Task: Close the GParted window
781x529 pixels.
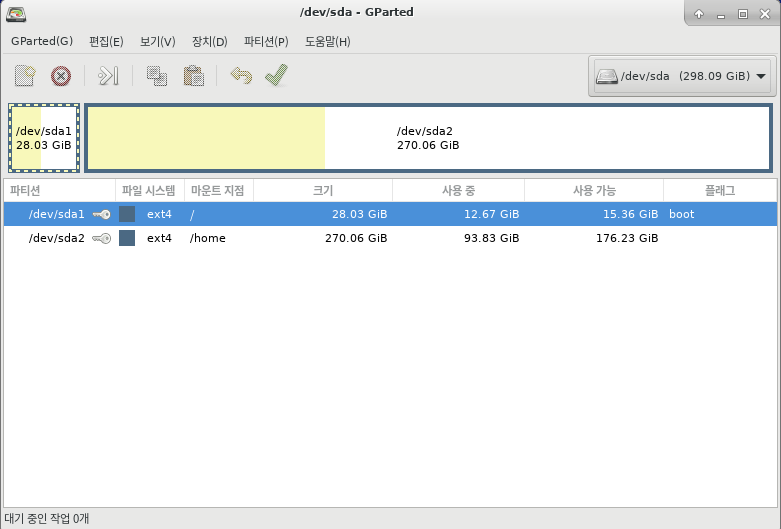Action: 765,14
